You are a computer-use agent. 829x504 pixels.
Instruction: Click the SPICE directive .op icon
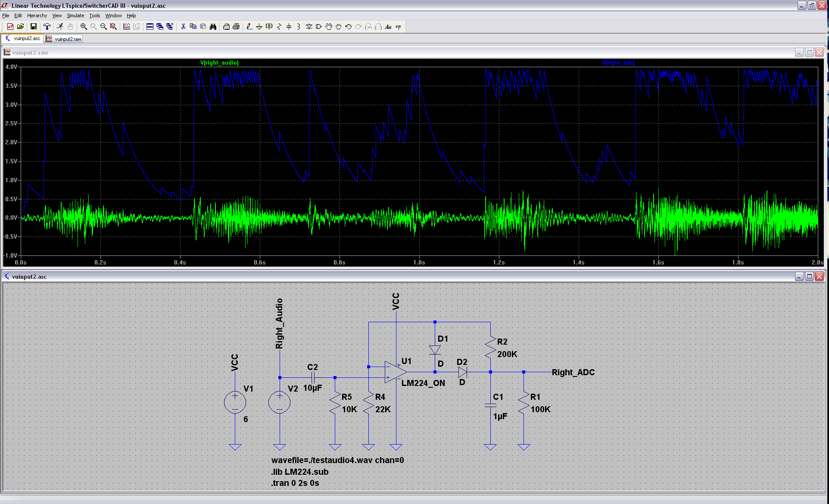pyautogui.click(x=398, y=27)
